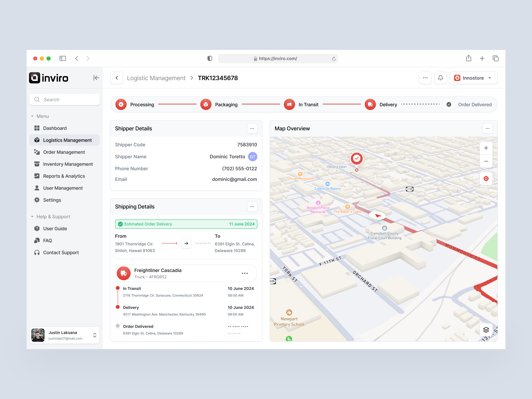Open the Shipper Details more options button

coord(252,128)
